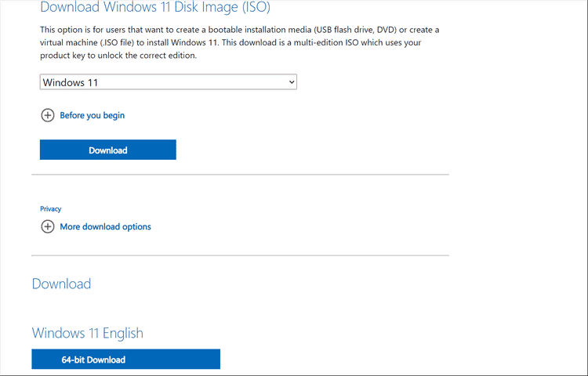Click the Download section heading
The height and width of the screenshot is (376, 588).
[61, 284]
